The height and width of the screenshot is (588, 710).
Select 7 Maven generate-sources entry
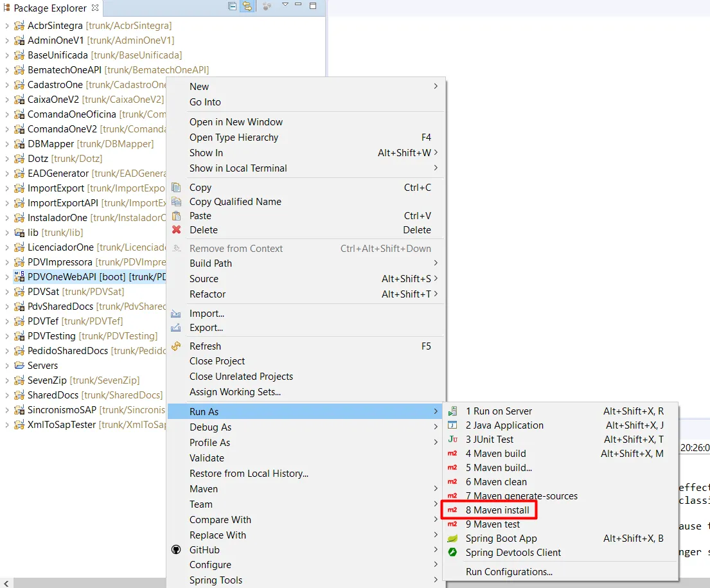[x=560, y=496]
